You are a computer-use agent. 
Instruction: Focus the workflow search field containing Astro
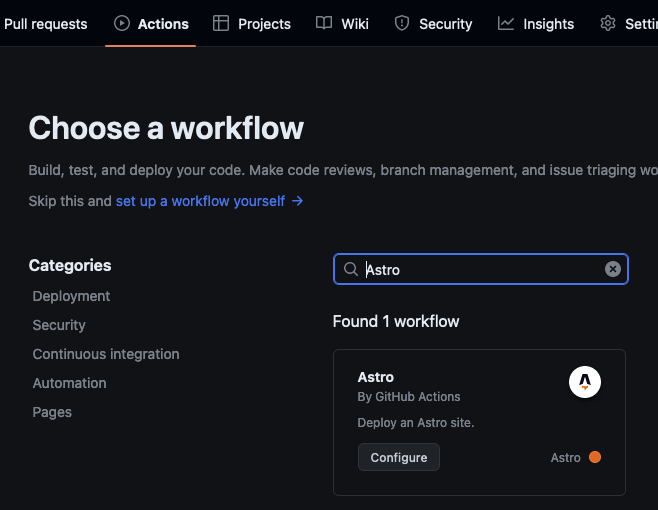point(480,269)
